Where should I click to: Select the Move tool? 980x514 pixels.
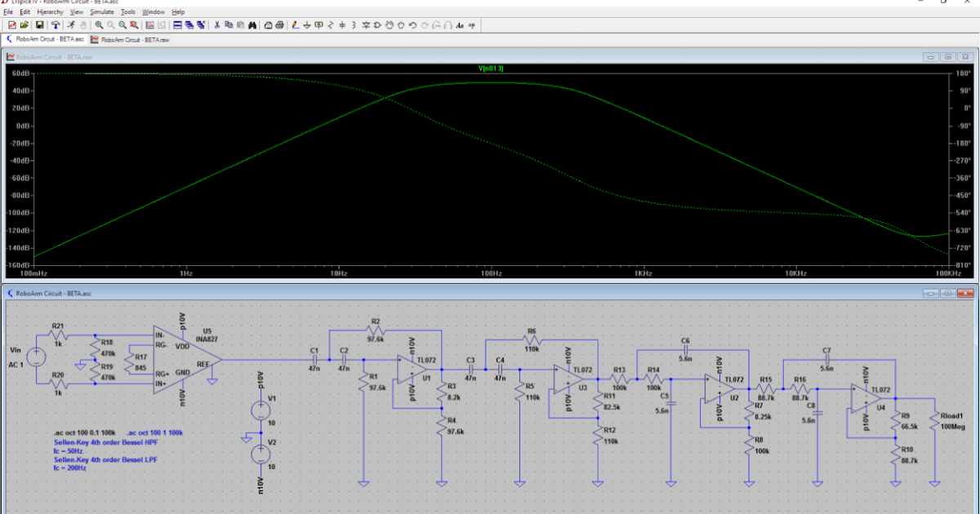(x=389, y=25)
